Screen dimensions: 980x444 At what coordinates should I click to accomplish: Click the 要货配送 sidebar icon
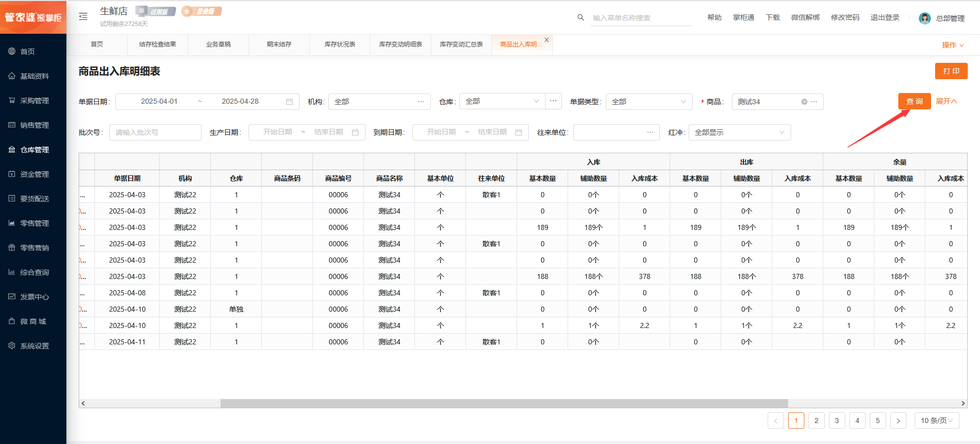[12, 198]
